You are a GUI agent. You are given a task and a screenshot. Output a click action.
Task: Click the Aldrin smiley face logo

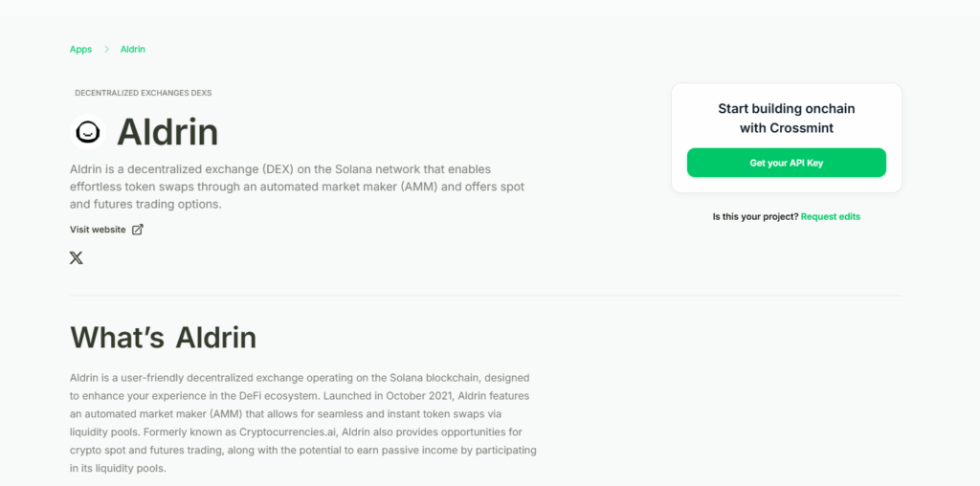coord(87,132)
